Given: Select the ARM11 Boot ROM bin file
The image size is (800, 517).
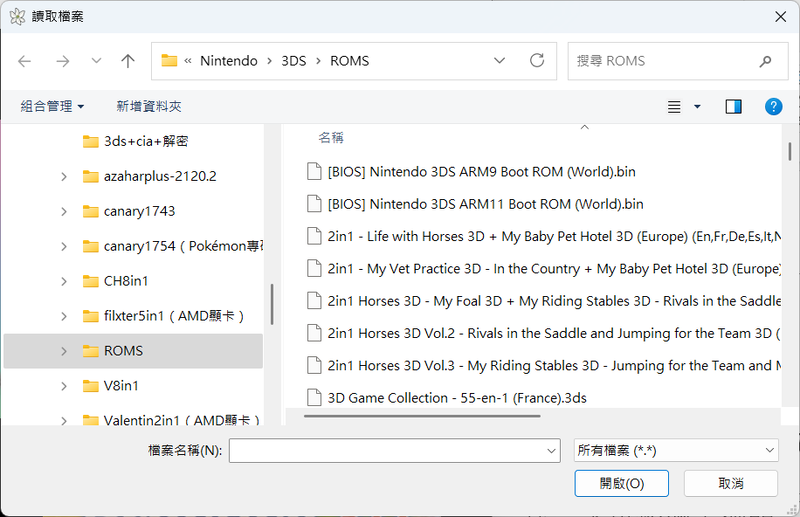Looking at the screenshot, I should (485, 204).
